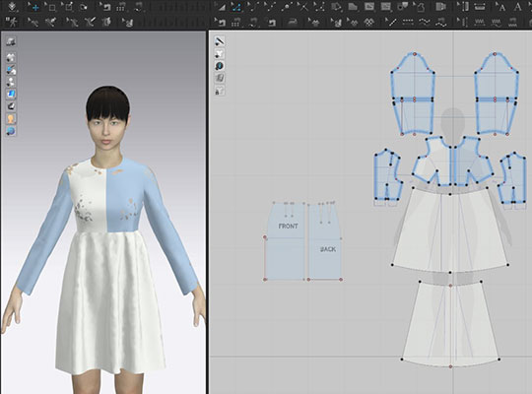Select the upper right blue sleeve pattern
532x394 pixels.
click(x=496, y=94)
